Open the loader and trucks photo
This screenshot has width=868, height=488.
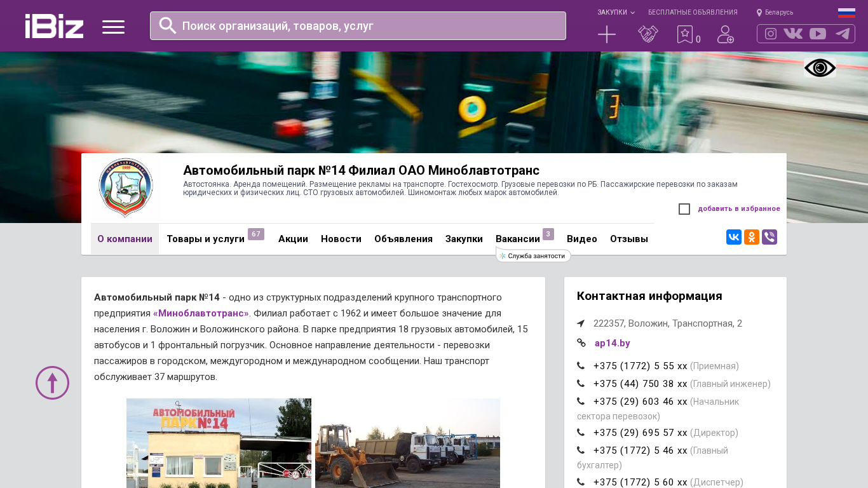tap(407, 443)
